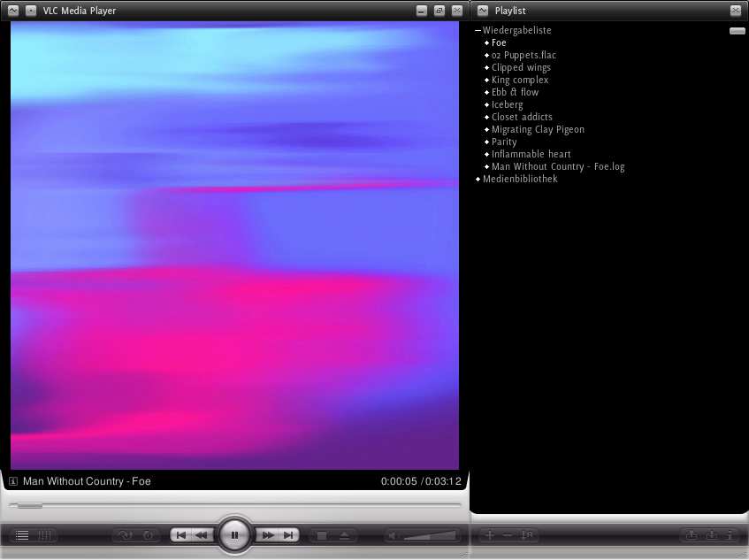The height and width of the screenshot is (560, 749).
Task: Select 'Inflammable heart' in the playlist
Action: coord(531,155)
